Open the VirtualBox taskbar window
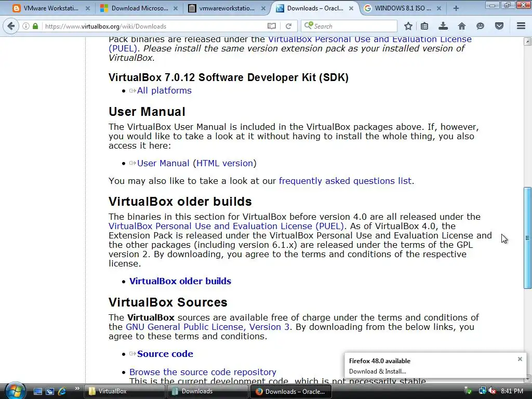Image resolution: width=532 pixels, height=399 pixels. [x=125, y=392]
